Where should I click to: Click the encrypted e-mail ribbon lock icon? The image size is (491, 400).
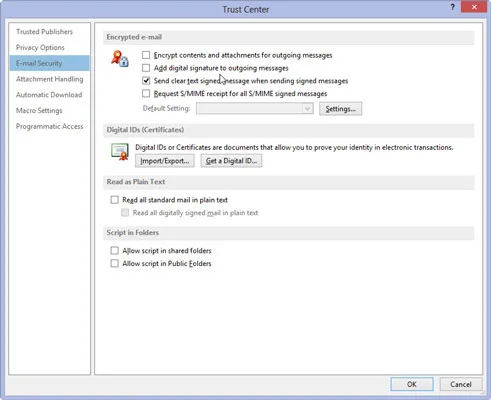119,58
